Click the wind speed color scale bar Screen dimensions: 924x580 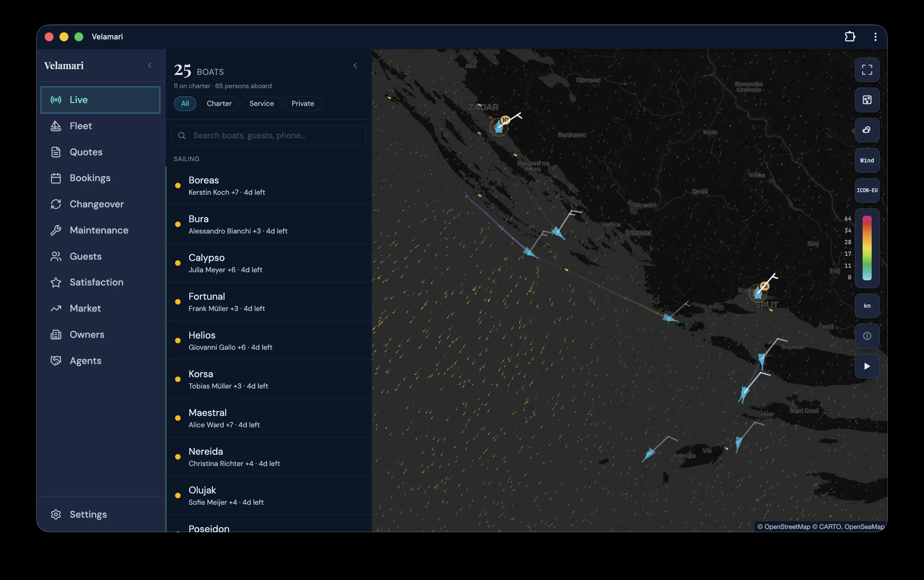(x=867, y=248)
